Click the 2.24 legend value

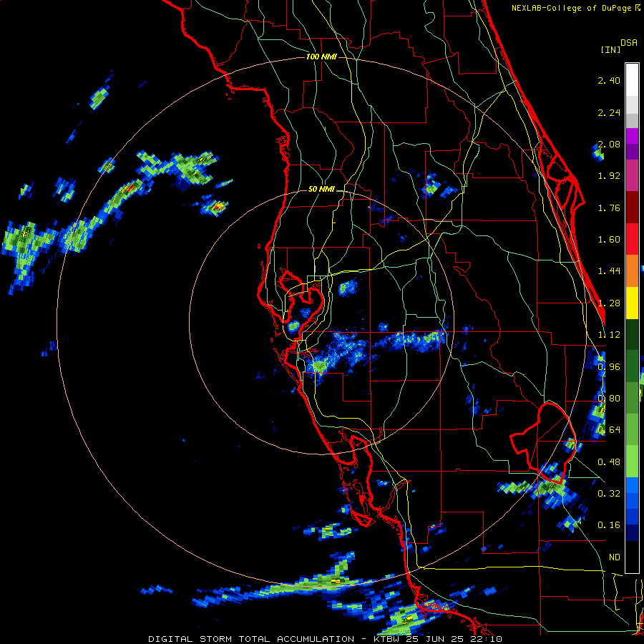(x=609, y=112)
